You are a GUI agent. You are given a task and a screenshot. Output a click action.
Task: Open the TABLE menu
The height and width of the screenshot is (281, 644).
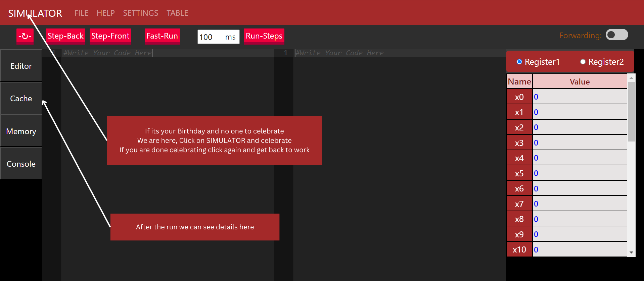[x=177, y=13]
